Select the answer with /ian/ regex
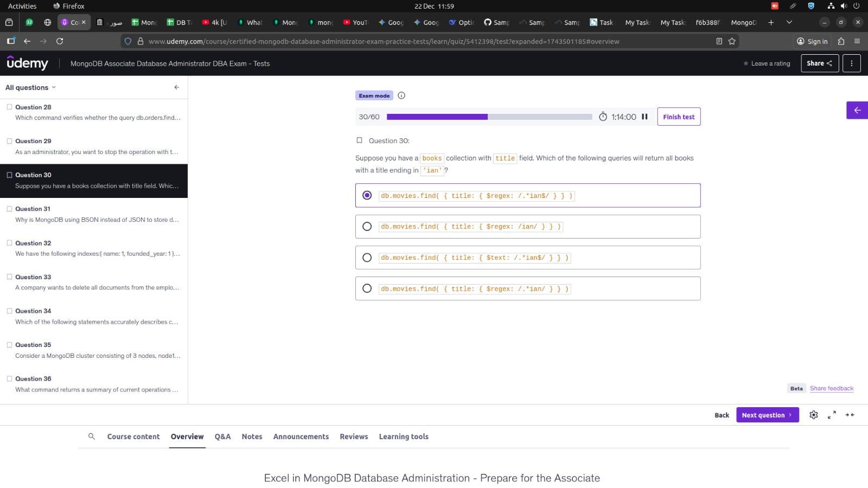The height and width of the screenshot is (488, 868). pos(367,226)
